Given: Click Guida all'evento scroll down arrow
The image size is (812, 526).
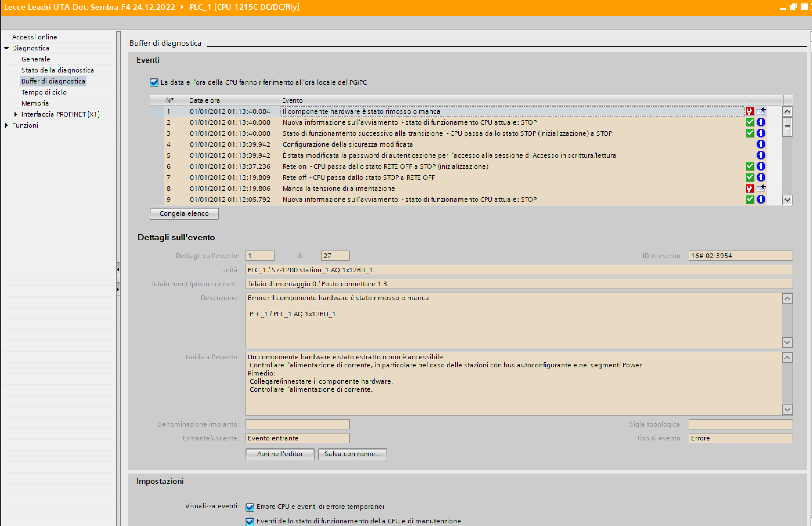Looking at the screenshot, I should [787, 409].
